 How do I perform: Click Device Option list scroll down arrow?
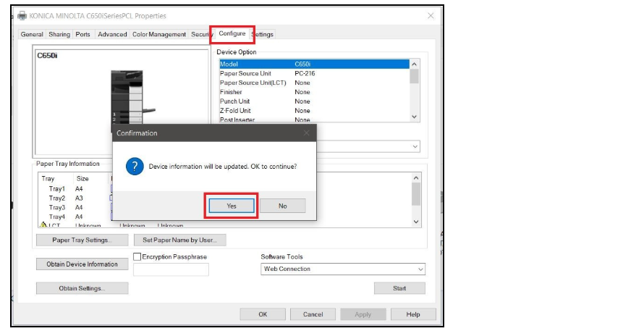(414, 117)
